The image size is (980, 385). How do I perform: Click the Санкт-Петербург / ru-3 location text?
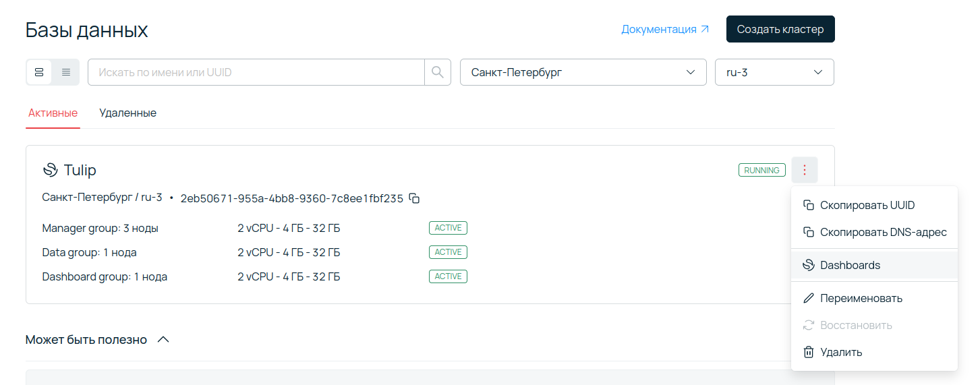102,198
